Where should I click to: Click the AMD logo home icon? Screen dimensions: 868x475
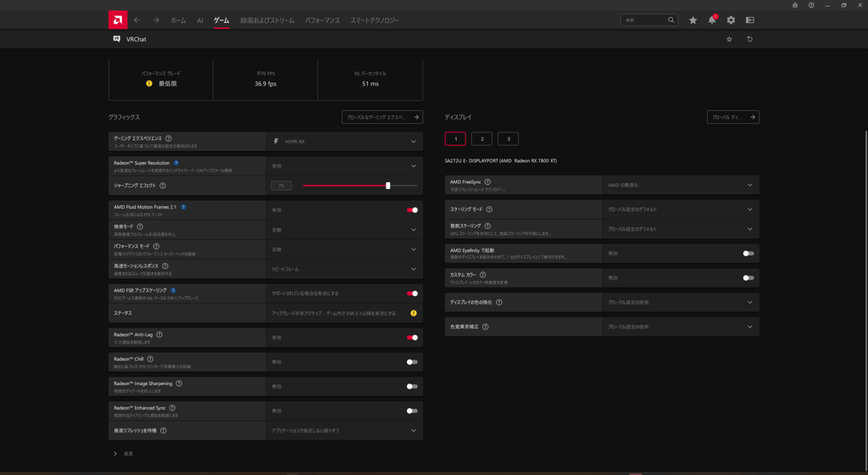117,20
